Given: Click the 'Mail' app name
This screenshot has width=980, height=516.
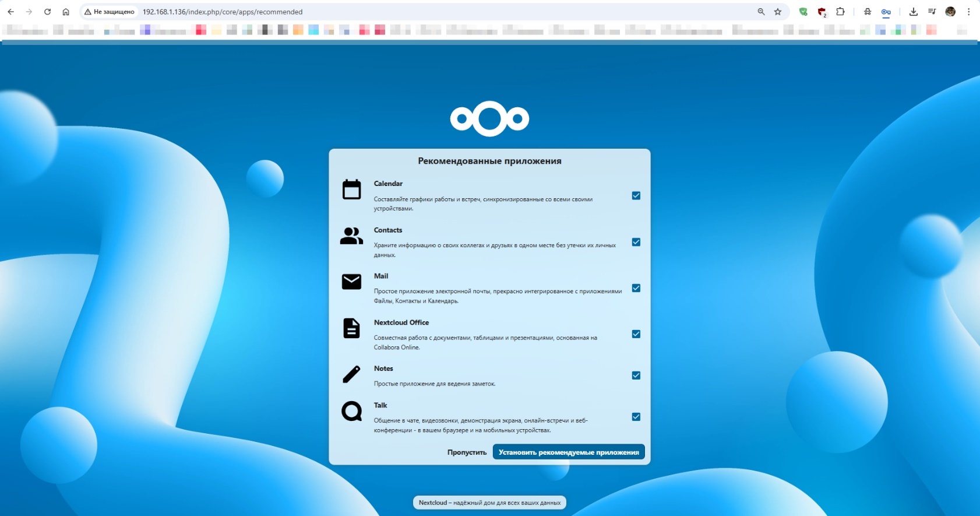Looking at the screenshot, I should (x=381, y=276).
